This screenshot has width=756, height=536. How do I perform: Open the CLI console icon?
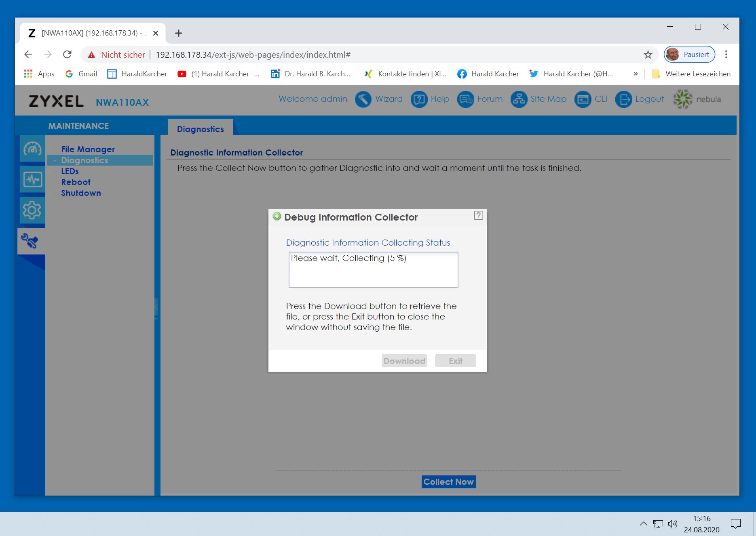[x=583, y=99]
